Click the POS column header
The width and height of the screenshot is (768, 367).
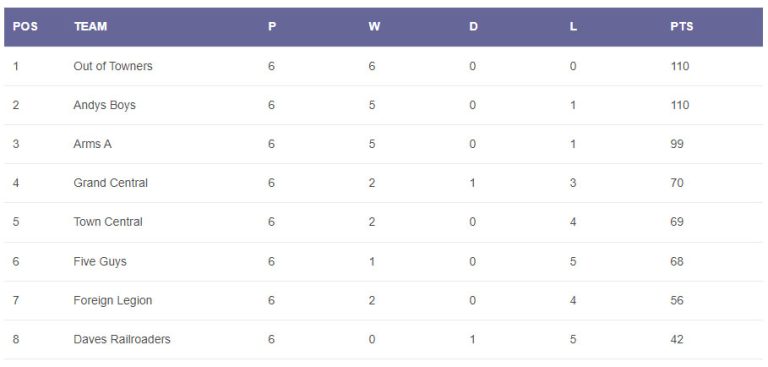(x=25, y=27)
